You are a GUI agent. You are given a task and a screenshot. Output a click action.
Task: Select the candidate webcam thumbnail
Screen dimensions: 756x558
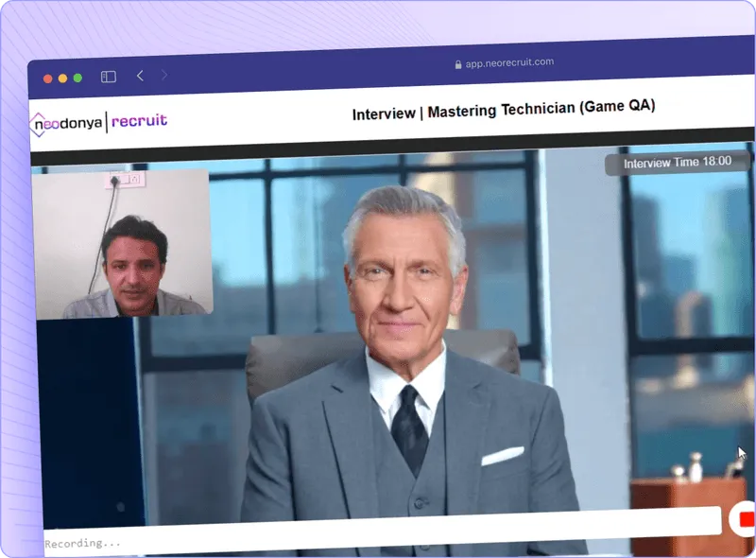pyautogui.click(x=123, y=244)
